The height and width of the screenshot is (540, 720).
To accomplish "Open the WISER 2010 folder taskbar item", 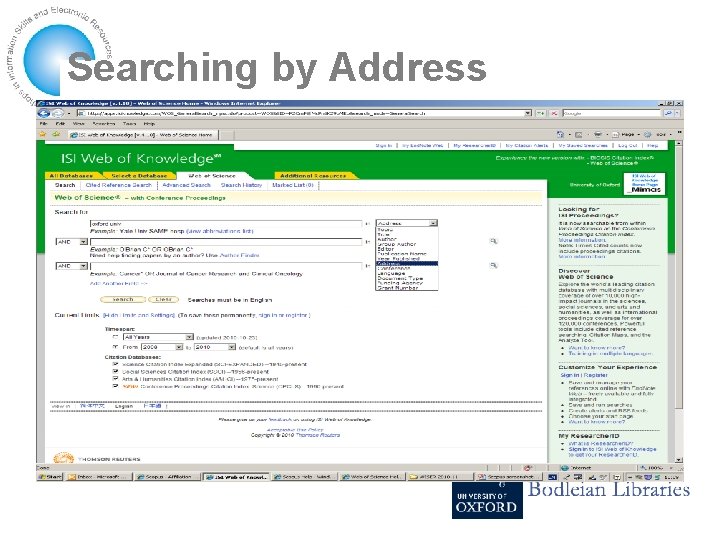I will 440,477.
